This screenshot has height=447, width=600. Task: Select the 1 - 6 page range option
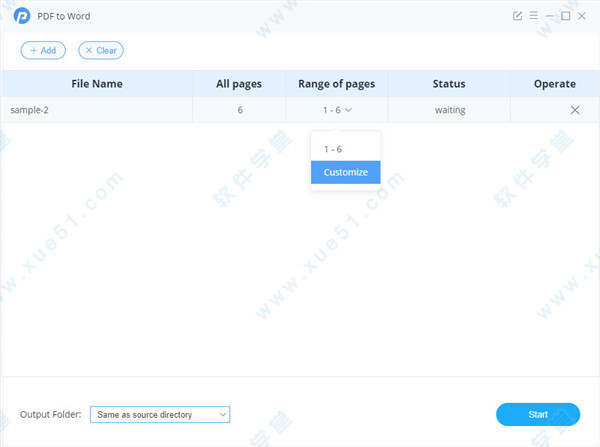click(333, 149)
